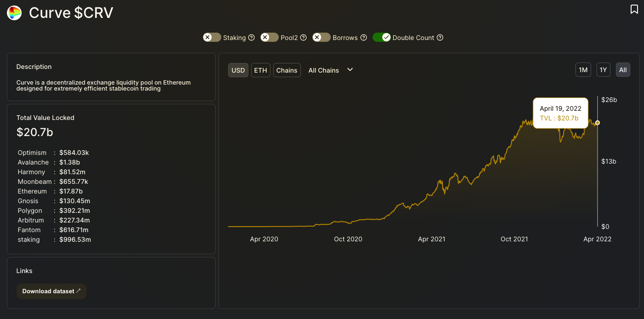Select the Curve $CRV page title
Screen dimensions: 644x319
tap(71, 13)
